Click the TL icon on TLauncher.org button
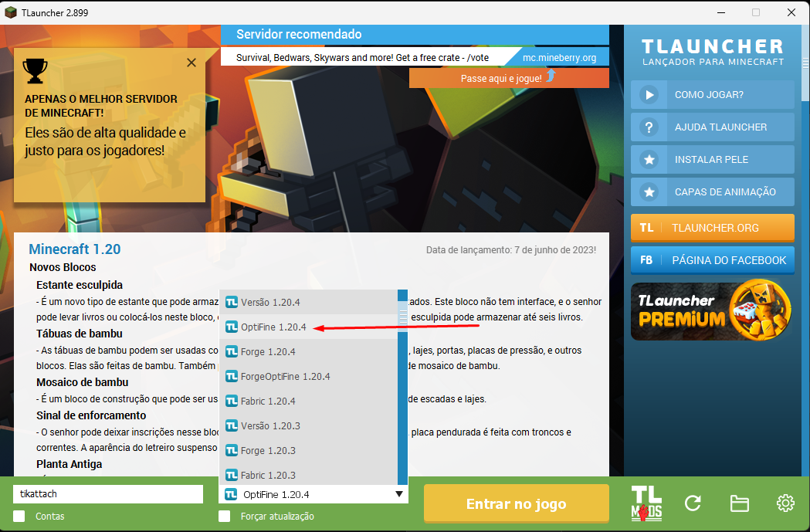 coord(646,228)
